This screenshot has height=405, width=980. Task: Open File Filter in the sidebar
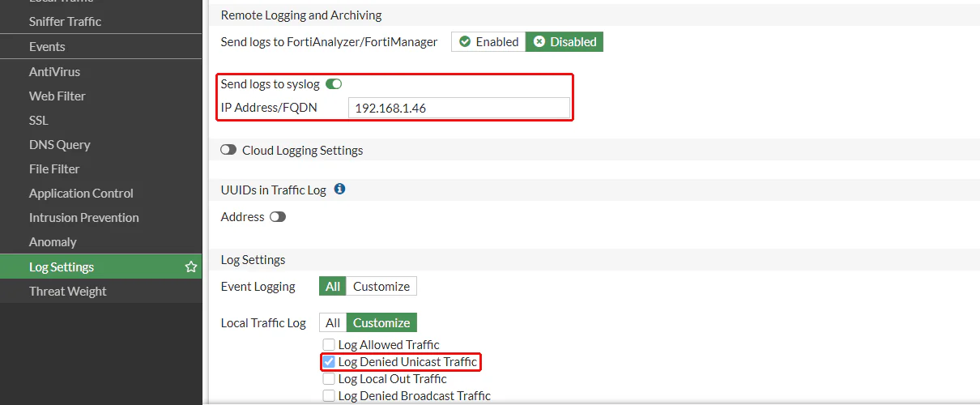click(x=100, y=168)
